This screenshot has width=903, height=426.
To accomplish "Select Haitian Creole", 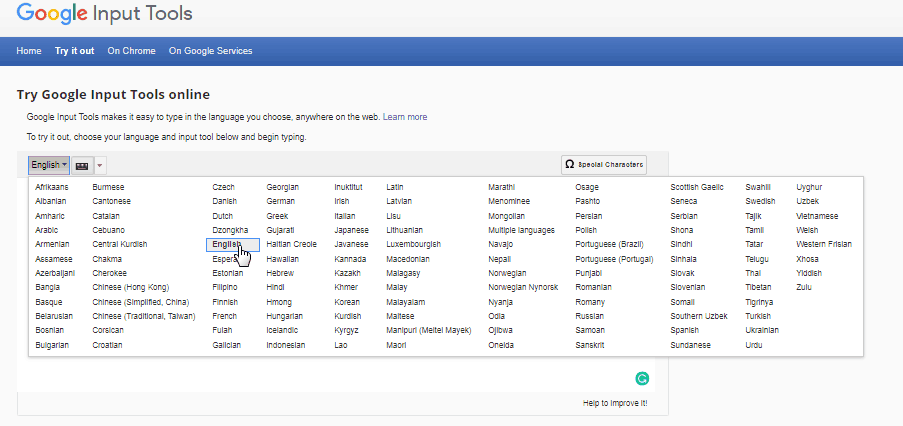I will (291, 245).
